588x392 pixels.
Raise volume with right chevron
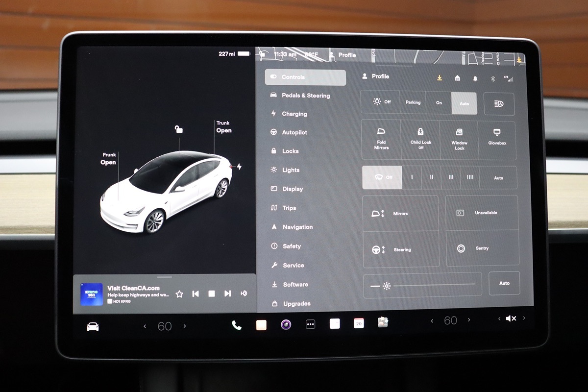pos(524,318)
